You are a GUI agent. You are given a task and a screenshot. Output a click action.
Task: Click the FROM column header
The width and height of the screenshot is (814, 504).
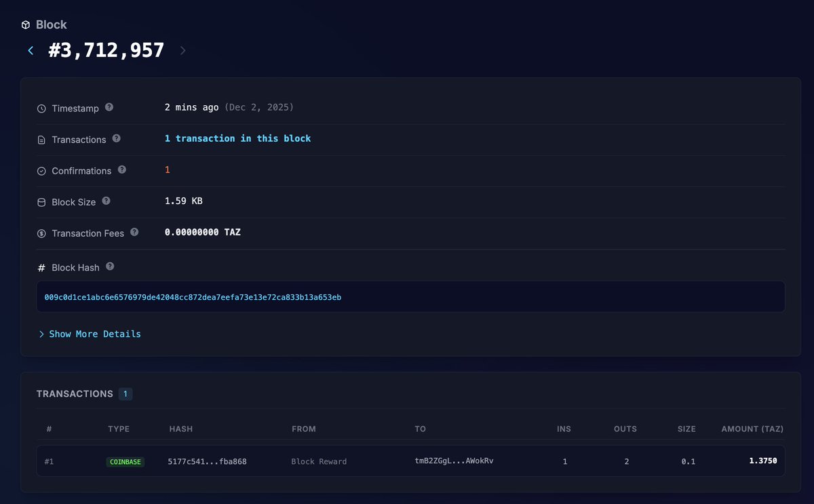coord(304,429)
